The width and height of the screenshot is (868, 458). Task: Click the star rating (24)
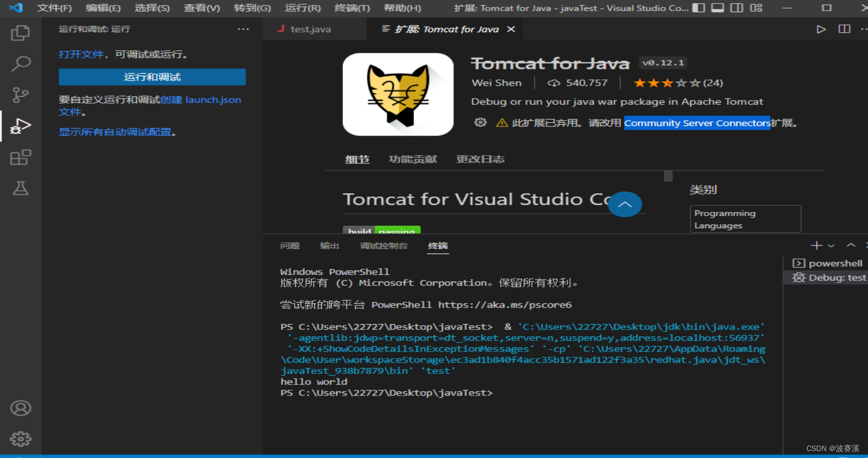click(678, 83)
